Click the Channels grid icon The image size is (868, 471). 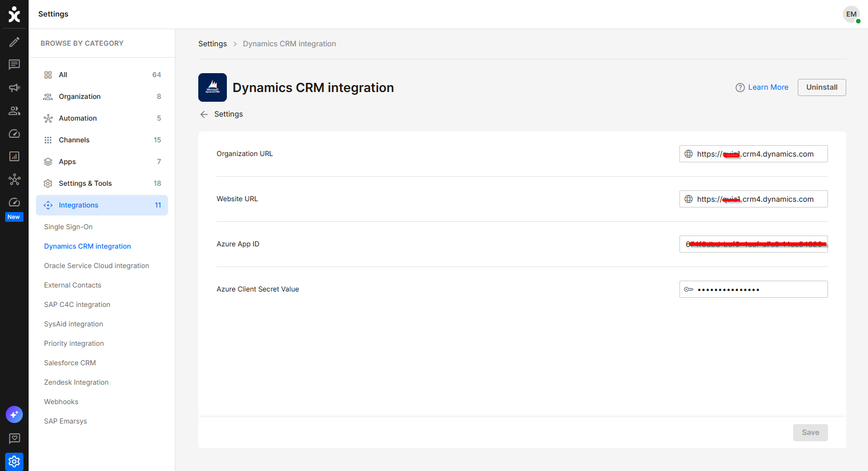pyautogui.click(x=48, y=140)
